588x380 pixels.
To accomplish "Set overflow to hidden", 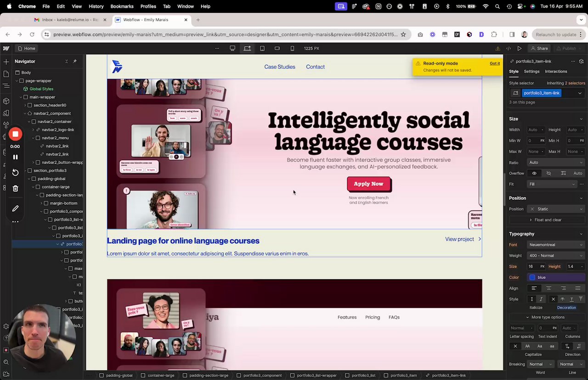I will [x=548, y=173].
